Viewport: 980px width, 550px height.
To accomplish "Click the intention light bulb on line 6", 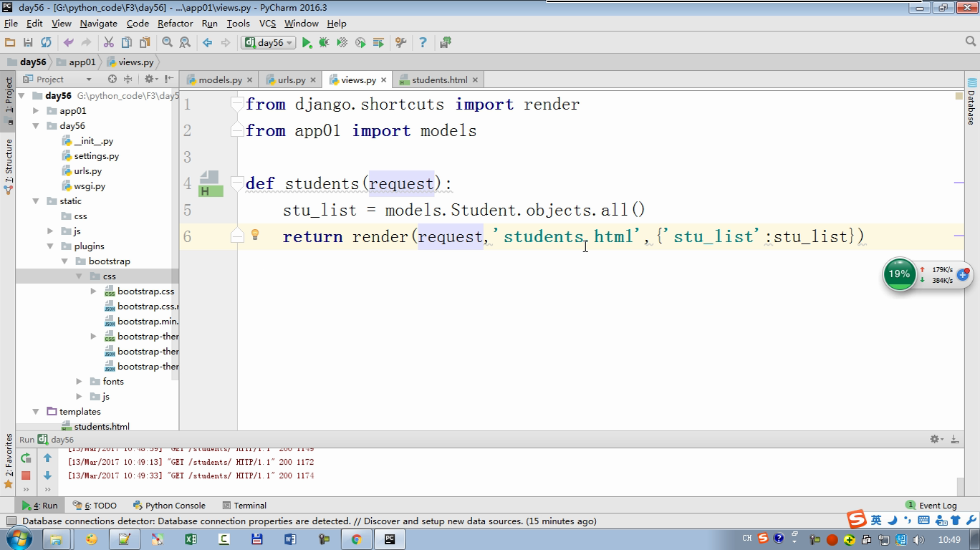I will point(255,235).
